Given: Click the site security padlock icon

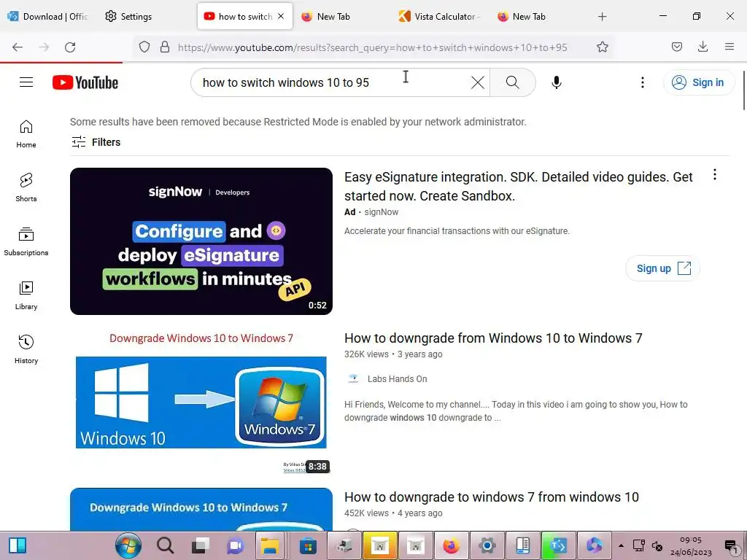Looking at the screenshot, I should pos(165,47).
